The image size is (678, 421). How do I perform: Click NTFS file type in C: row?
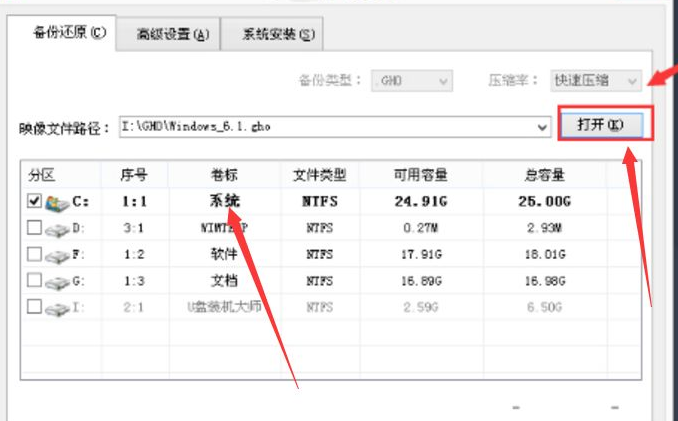pyautogui.click(x=320, y=201)
